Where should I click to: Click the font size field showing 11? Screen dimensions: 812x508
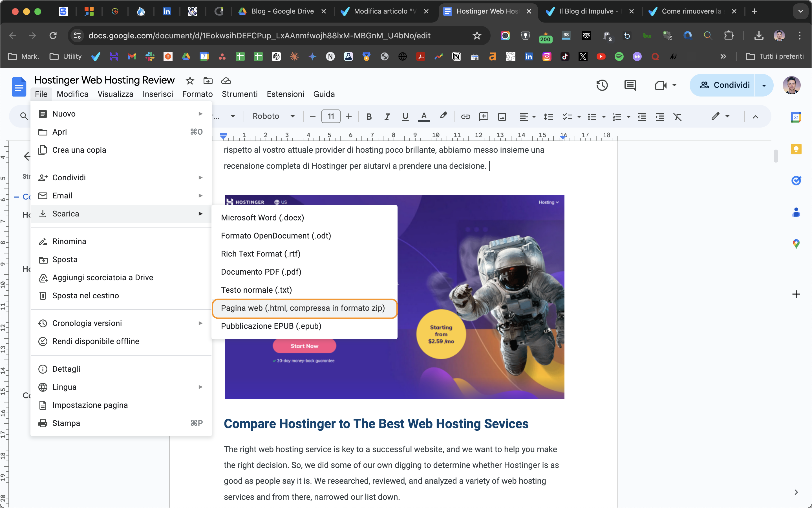click(x=331, y=117)
